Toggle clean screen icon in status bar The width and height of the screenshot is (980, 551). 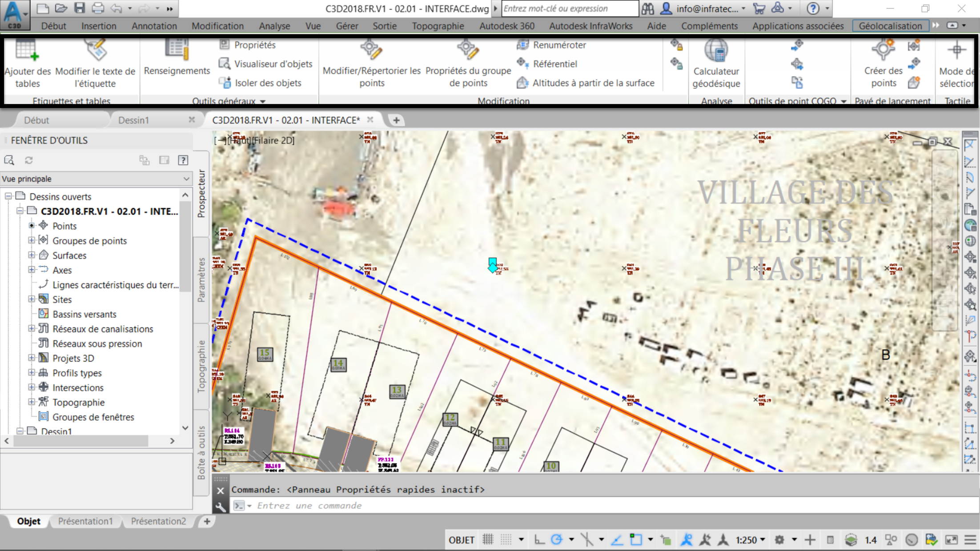click(951, 540)
